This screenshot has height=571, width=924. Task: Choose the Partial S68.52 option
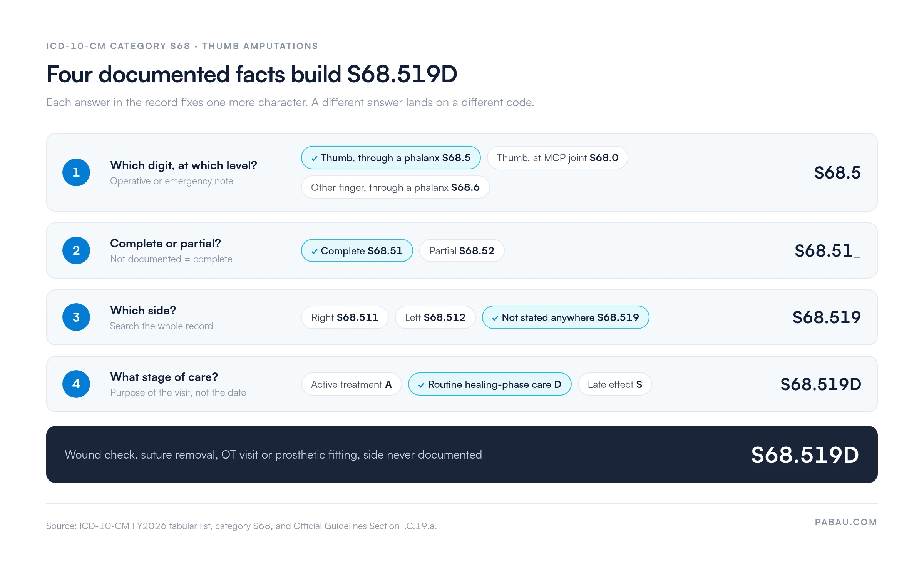click(x=462, y=251)
